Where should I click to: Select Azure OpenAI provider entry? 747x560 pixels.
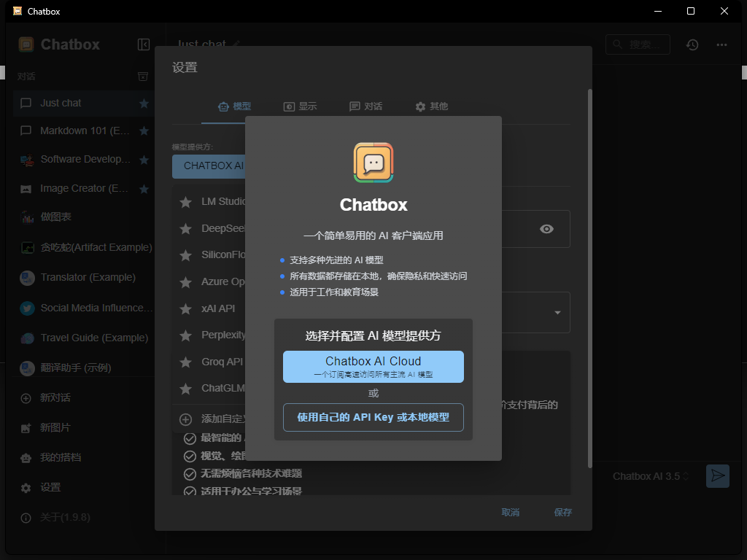point(209,281)
